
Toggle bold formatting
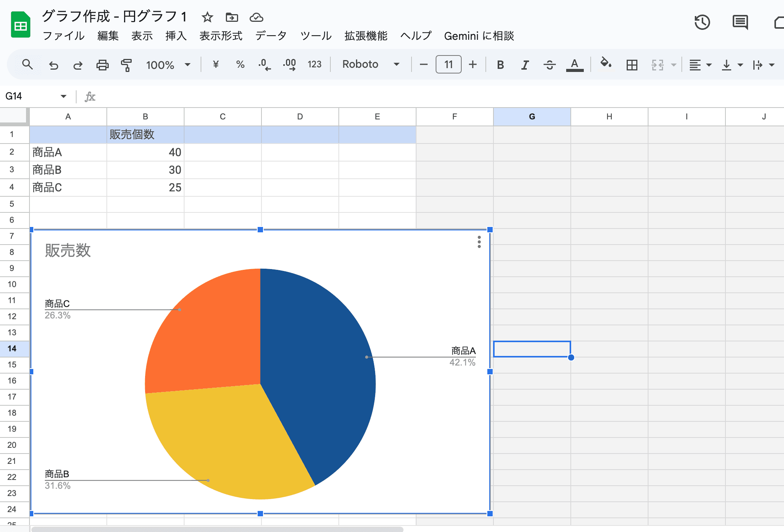pos(500,65)
